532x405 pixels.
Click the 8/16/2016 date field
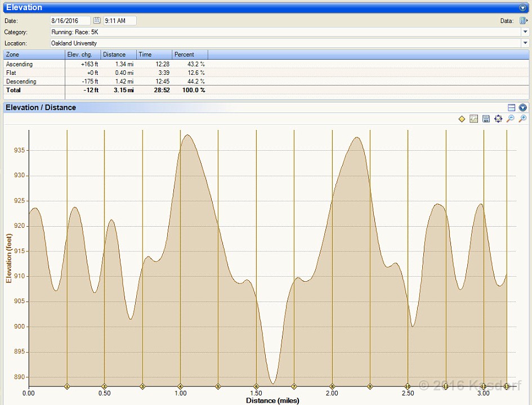click(x=69, y=21)
